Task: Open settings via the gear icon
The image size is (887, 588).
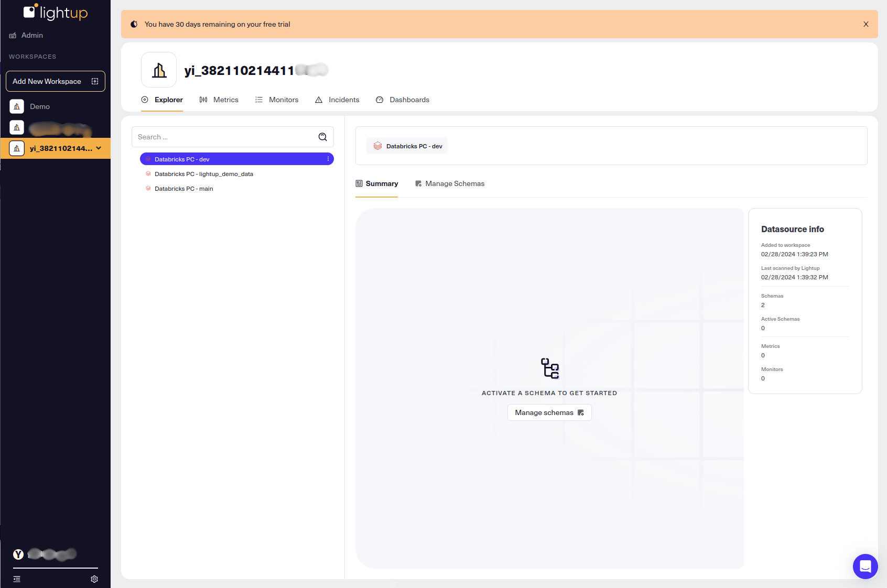Action: [94, 579]
